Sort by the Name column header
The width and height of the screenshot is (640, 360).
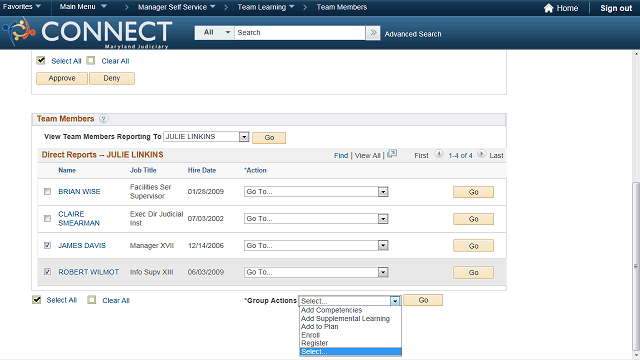67,170
